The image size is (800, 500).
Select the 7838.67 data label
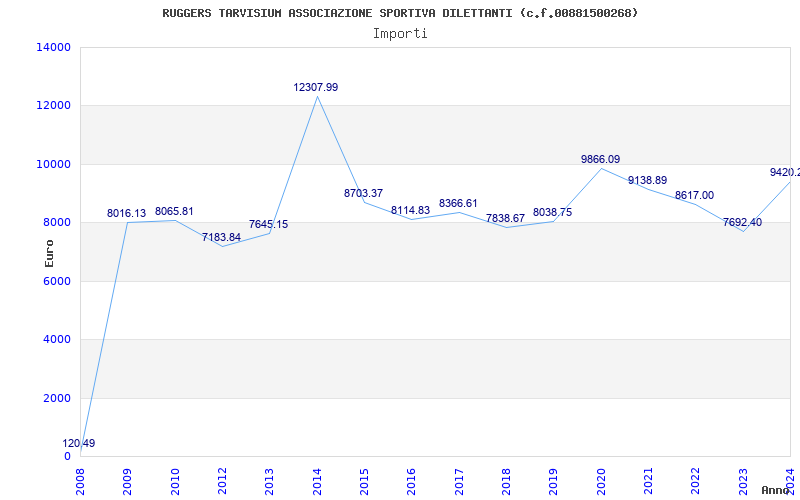coord(505,219)
